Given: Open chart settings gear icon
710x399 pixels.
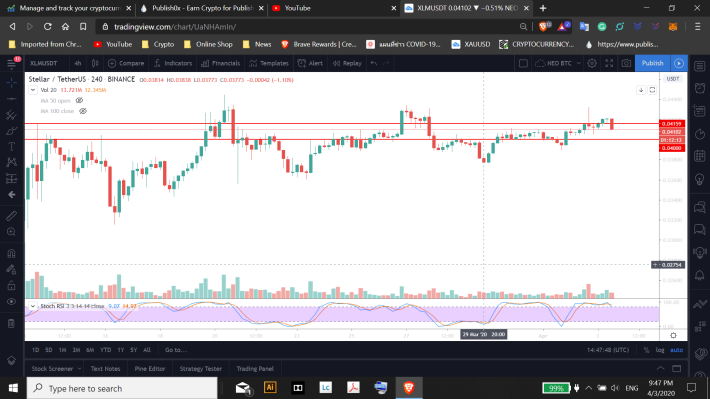Looking at the screenshot, I should 592,63.
